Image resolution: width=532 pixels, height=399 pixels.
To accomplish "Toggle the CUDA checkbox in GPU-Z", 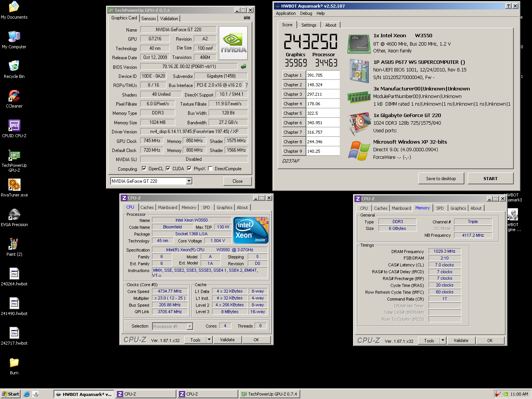I will 168,168.
